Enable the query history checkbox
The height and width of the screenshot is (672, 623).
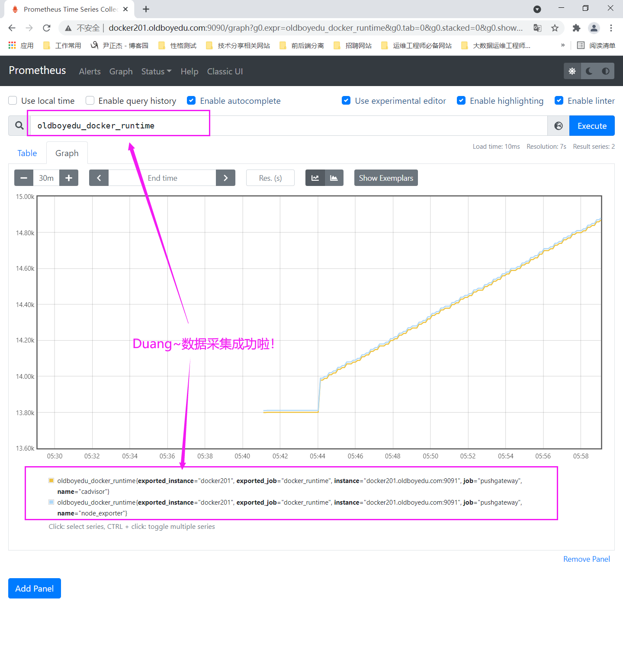tap(90, 100)
